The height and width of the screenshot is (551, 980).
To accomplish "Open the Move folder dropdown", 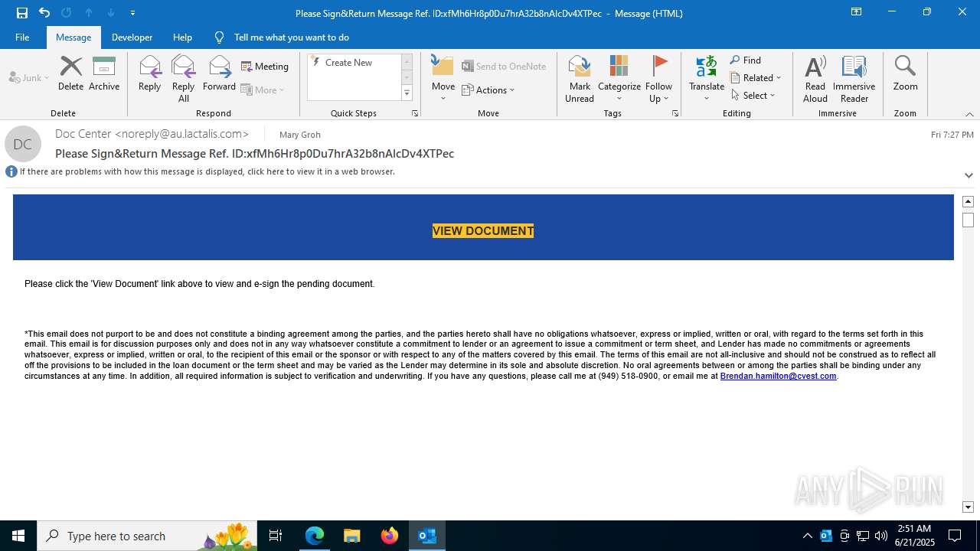I will 443,78.
